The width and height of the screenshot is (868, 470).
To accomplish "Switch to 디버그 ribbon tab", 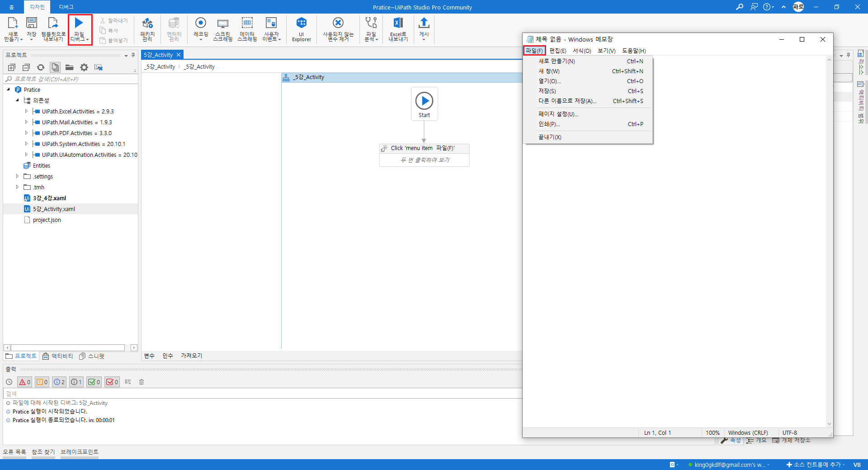I will (x=66, y=7).
